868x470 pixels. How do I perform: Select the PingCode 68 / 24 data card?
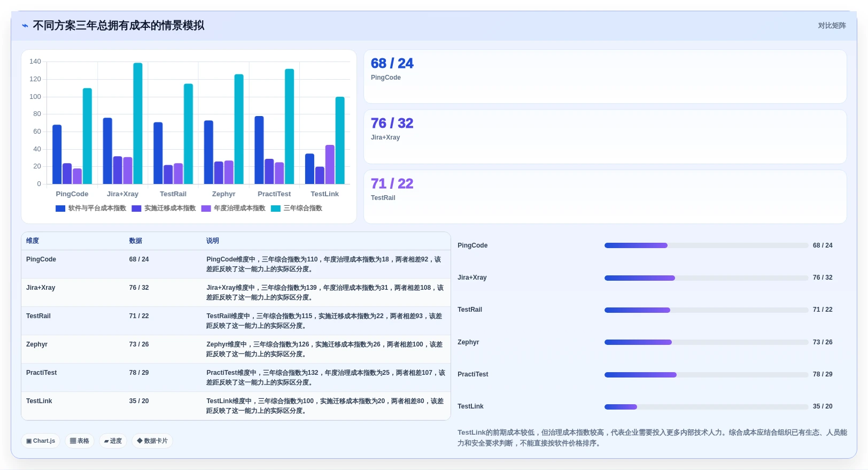pos(605,76)
